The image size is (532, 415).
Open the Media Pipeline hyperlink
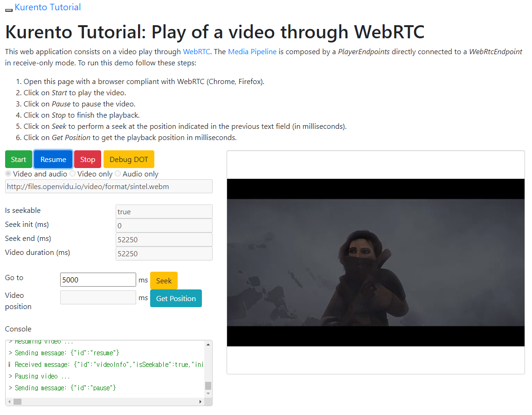click(x=252, y=52)
